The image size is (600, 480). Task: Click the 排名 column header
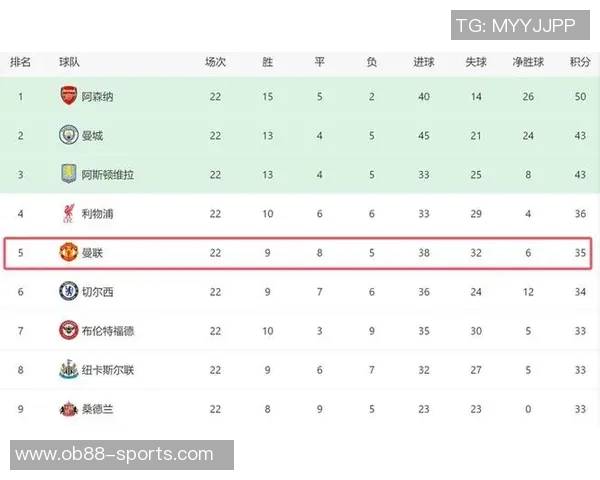pyautogui.click(x=20, y=62)
